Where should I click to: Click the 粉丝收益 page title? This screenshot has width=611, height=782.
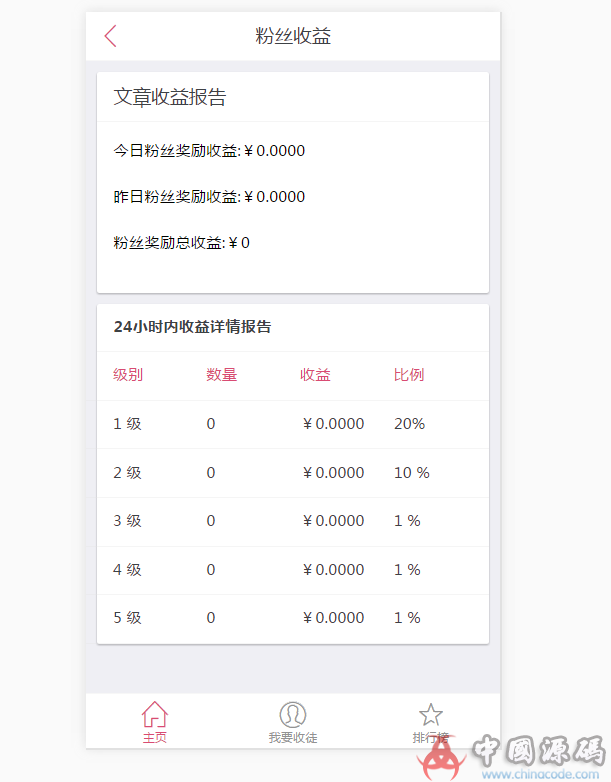pyautogui.click(x=293, y=36)
